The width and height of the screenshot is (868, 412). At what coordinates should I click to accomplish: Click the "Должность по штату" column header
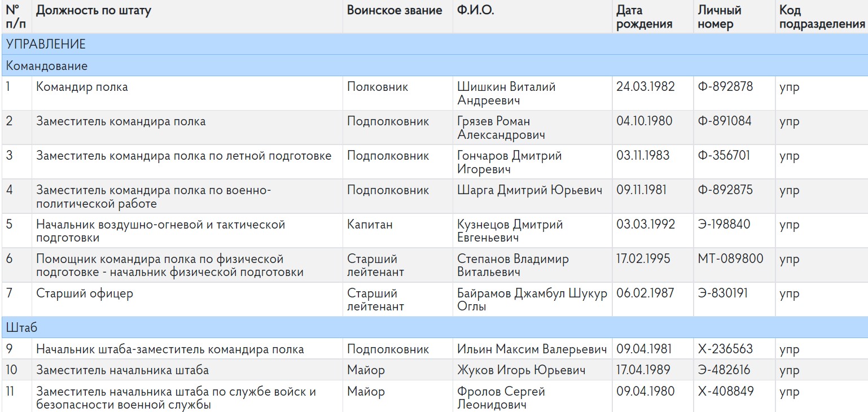94,11
